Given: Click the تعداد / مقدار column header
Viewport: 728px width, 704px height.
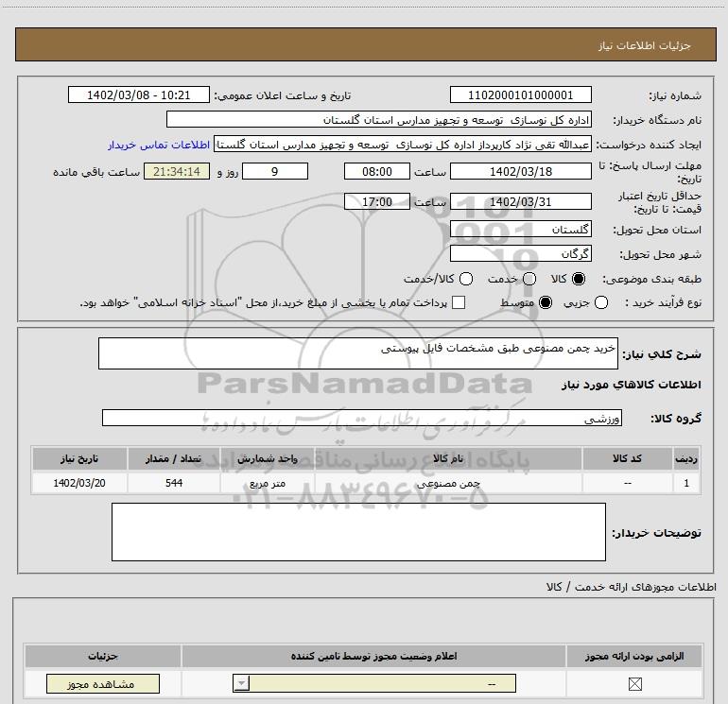Looking at the screenshot, I should pos(174,458).
